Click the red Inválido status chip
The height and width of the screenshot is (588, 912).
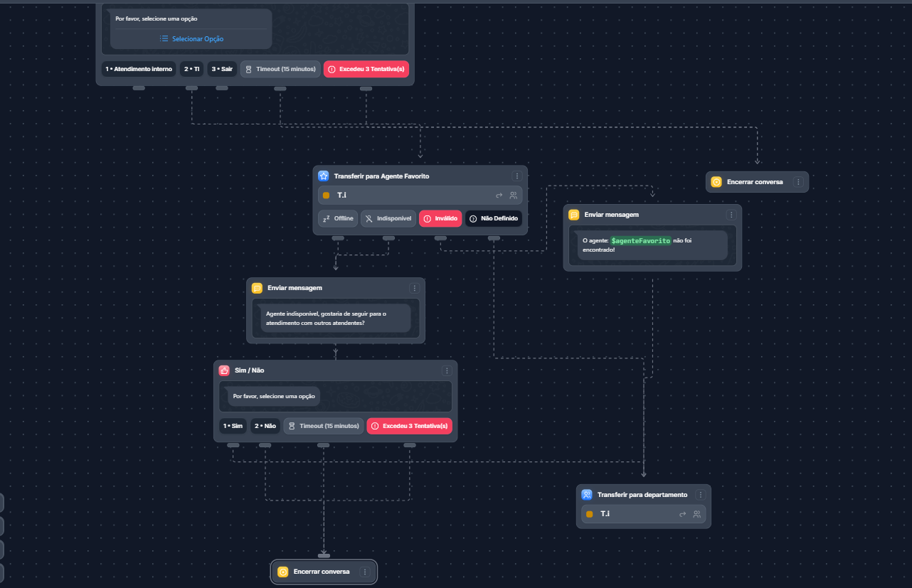click(440, 218)
